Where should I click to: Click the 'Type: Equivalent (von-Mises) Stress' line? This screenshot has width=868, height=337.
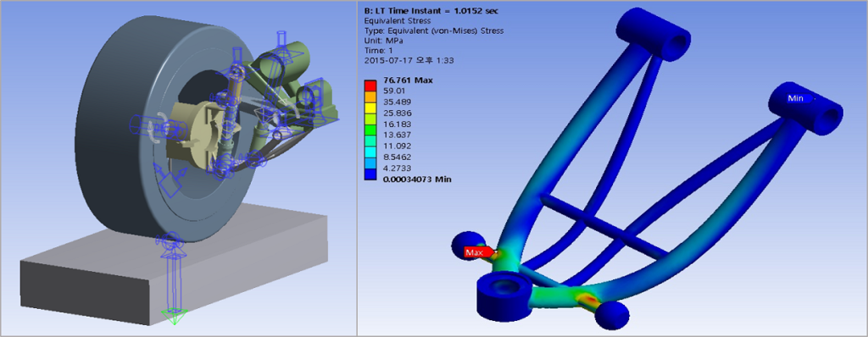(433, 31)
